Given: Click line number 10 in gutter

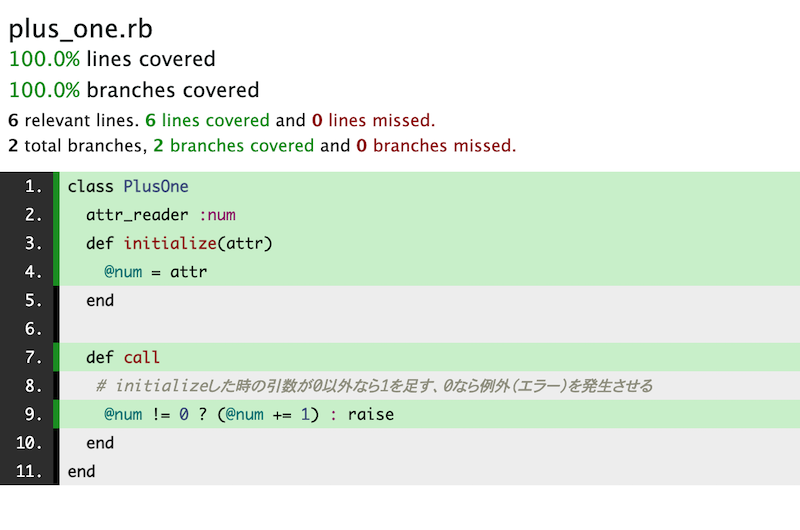Looking at the screenshot, I should (29, 443).
